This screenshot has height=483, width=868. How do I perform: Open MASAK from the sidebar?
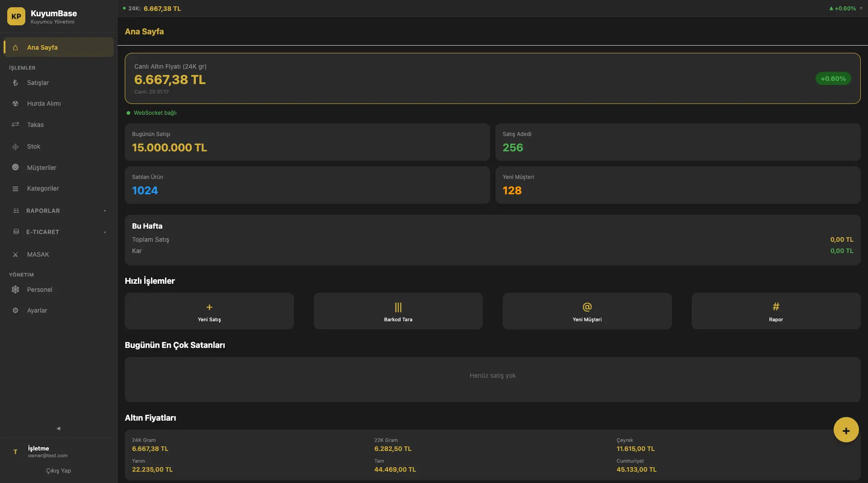(59, 254)
